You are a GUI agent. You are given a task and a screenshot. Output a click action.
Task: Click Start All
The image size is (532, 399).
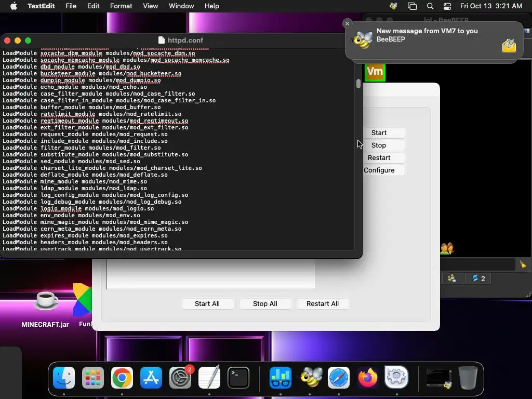tap(207, 303)
